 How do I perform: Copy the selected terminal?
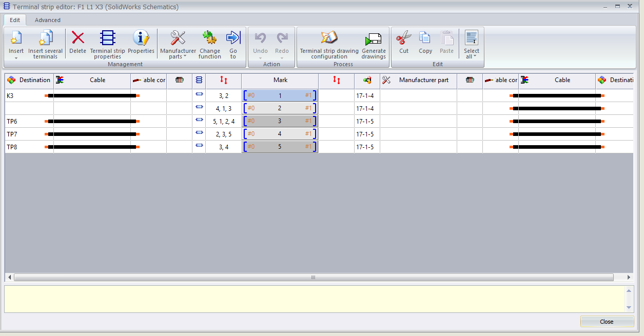(425, 39)
